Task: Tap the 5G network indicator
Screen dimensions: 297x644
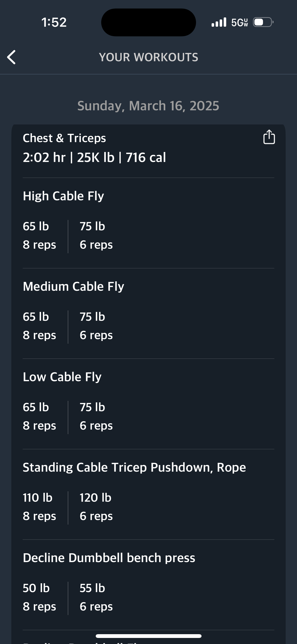Action: pyautogui.click(x=240, y=22)
